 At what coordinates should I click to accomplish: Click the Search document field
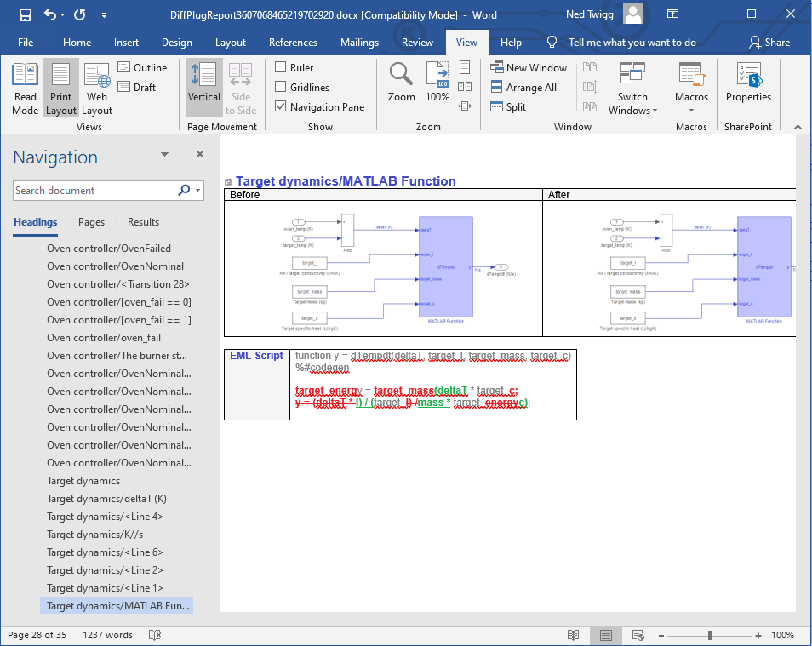click(94, 191)
